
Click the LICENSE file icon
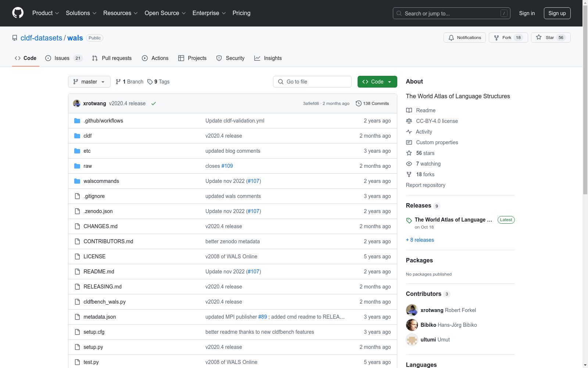(77, 256)
